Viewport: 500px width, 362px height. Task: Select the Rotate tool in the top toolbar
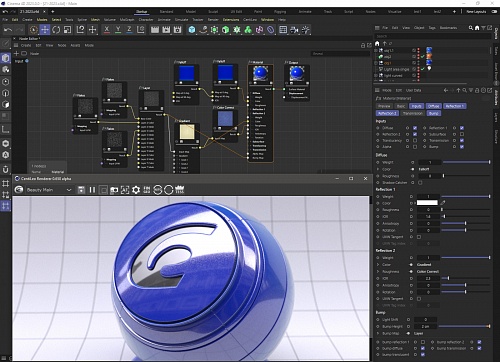click(56, 30)
